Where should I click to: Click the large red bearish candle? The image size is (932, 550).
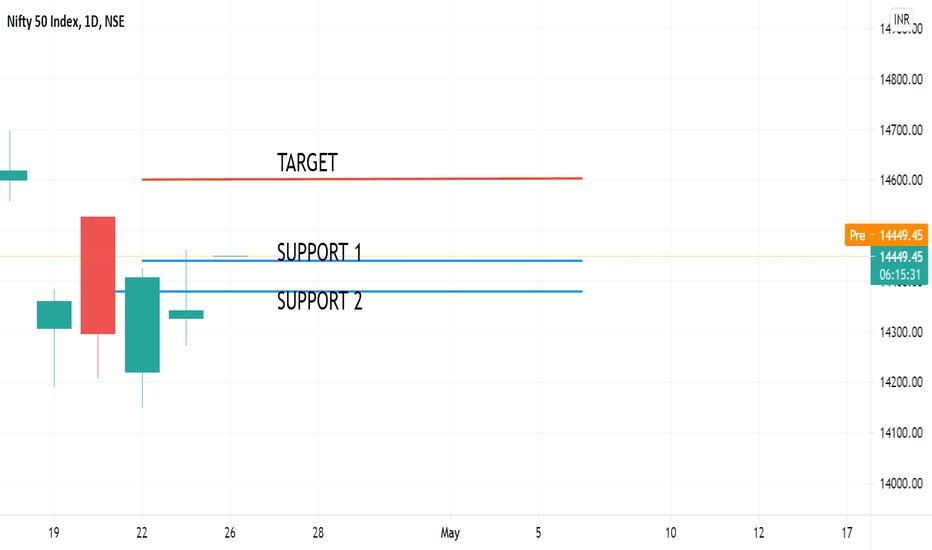(98, 275)
